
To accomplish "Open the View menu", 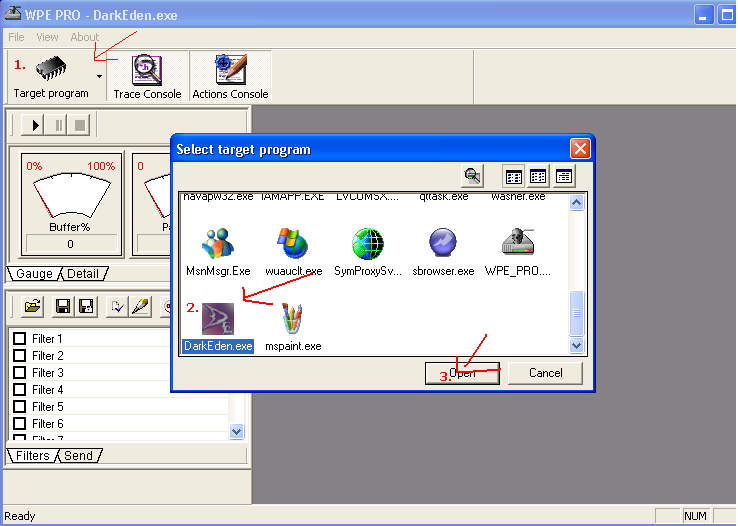I will [x=47, y=37].
